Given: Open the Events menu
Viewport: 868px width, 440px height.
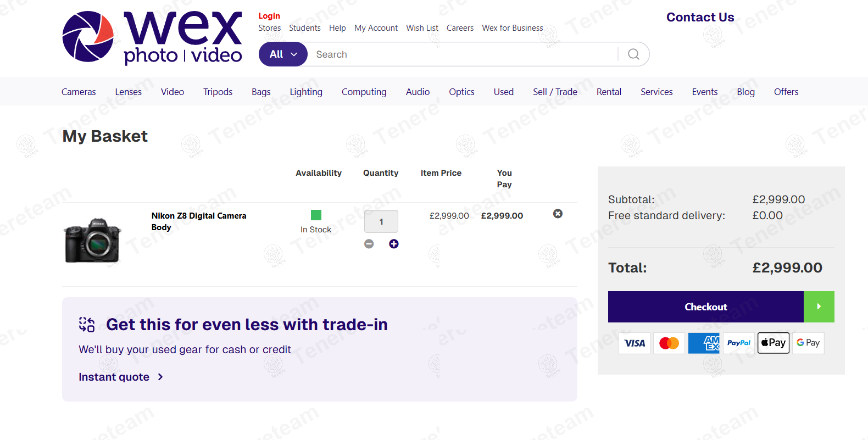Looking at the screenshot, I should (705, 92).
